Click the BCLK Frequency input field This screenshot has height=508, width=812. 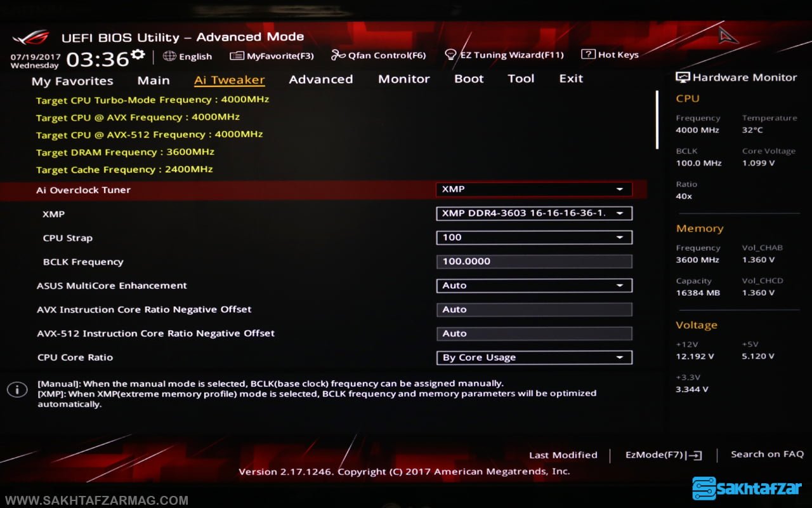pos(534,262)
